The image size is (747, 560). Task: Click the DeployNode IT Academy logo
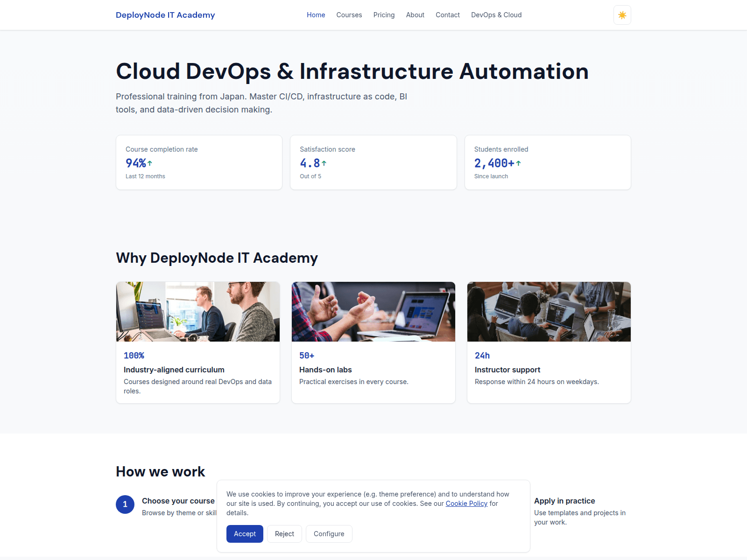(x=165, y=14)
